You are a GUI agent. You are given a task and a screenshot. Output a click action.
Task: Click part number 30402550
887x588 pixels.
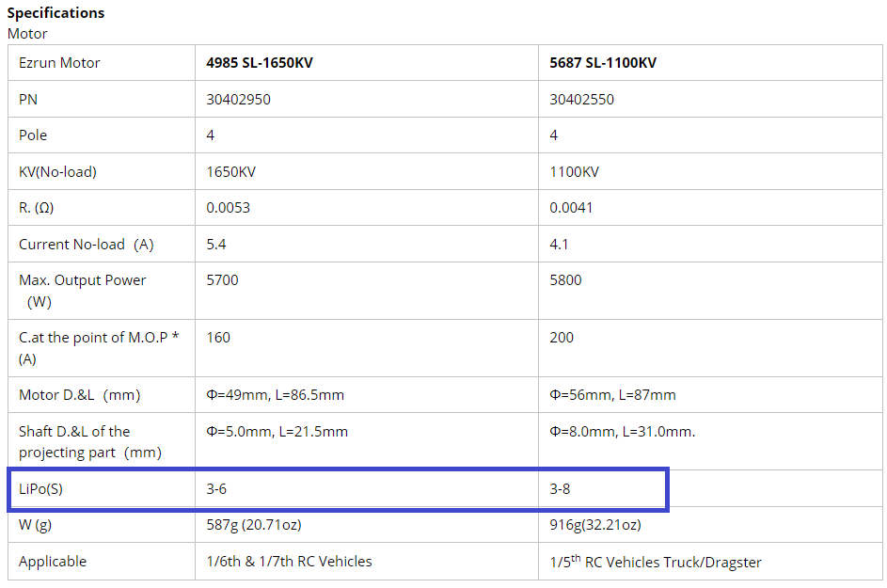[581, 100]
